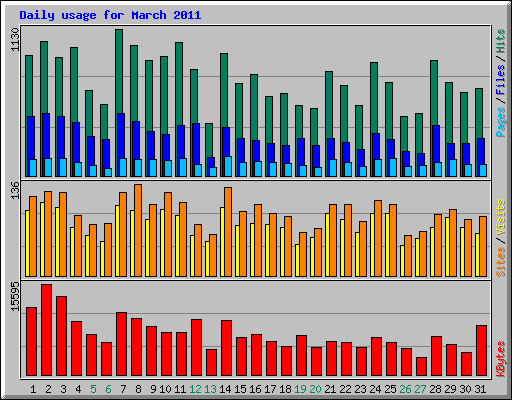Click day 7 on the x-axis
This screenshot has height=400, width=512.
[x=123, y=389]
